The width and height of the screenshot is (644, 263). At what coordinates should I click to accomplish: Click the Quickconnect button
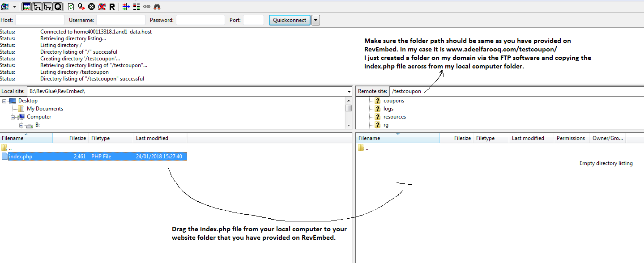click(x=290, y=20)
